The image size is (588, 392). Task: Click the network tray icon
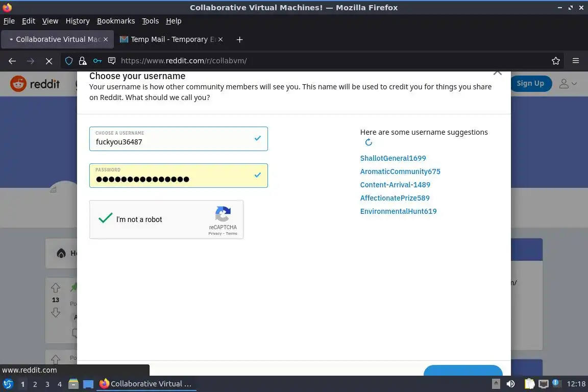(544, 384)
